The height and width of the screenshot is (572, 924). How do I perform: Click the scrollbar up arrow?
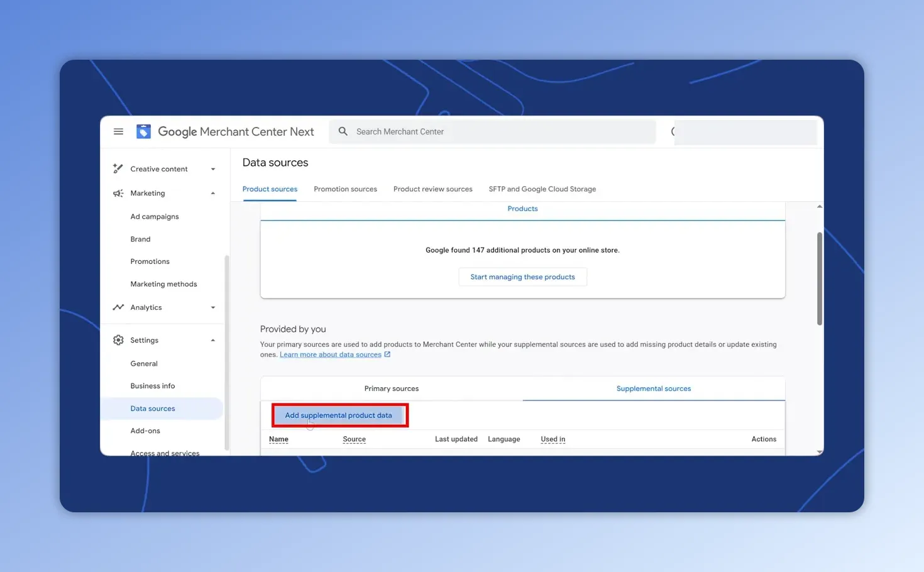(x=820, y=207)
